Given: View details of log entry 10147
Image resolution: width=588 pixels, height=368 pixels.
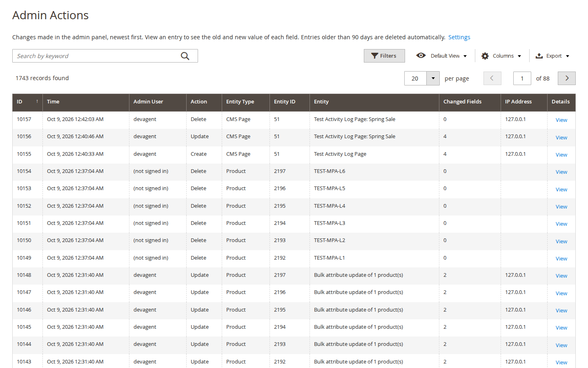Looking at the screenshot, I should (x=561, y=294).
